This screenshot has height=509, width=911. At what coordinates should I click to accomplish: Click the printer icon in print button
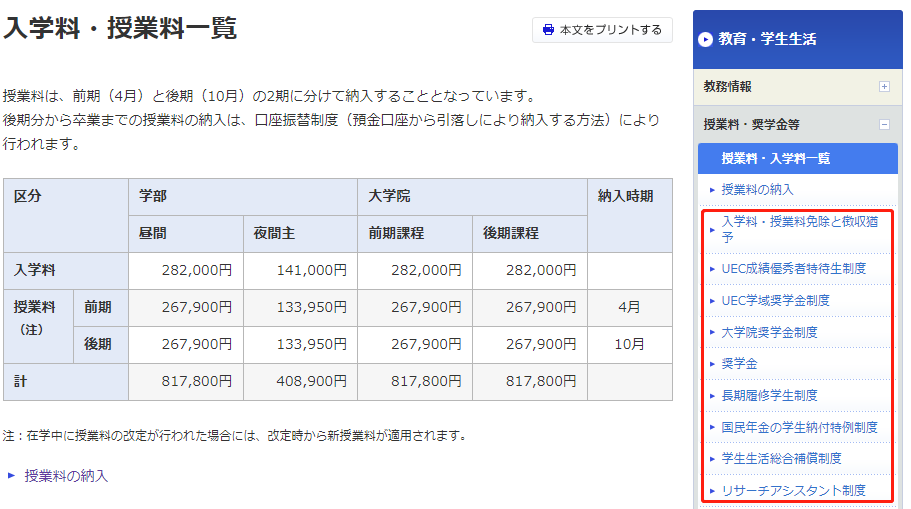pyautogui.click(x=548, y=30)
